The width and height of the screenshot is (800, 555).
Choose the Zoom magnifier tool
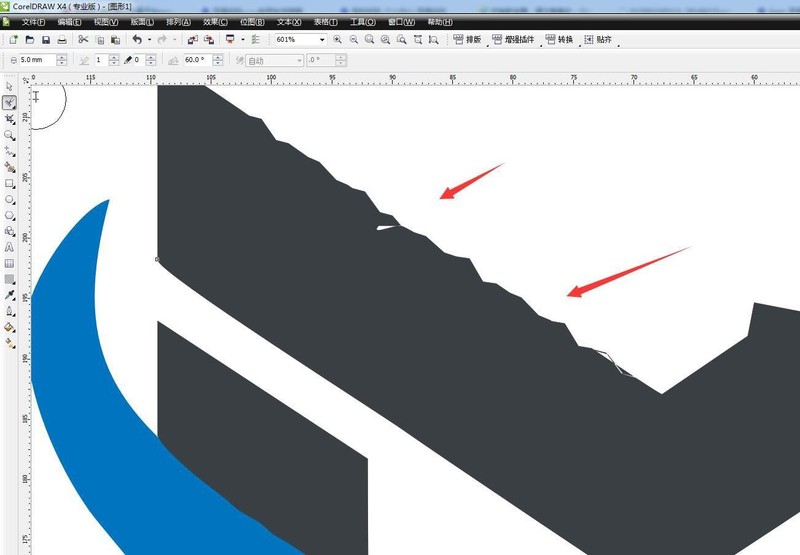(x=9, y=135)
